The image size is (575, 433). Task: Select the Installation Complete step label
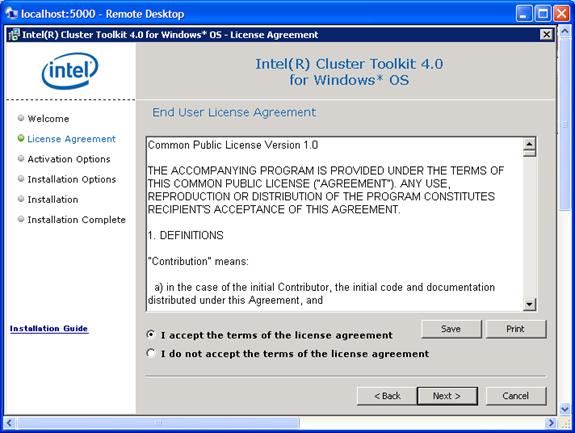[x=77, y=220]
